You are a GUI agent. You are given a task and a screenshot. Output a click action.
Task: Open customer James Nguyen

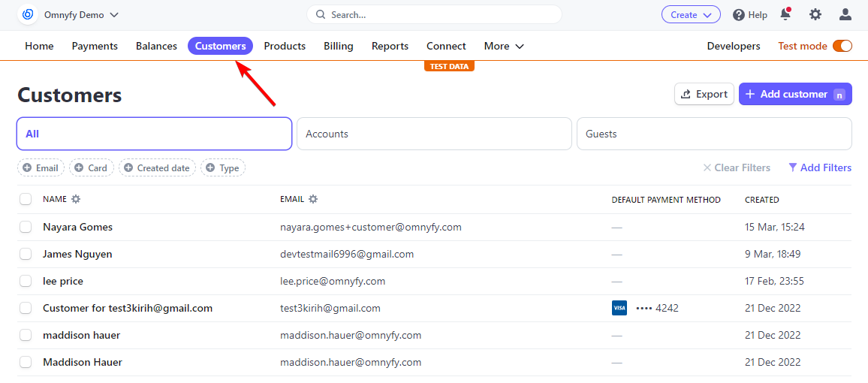coord(77,254)
